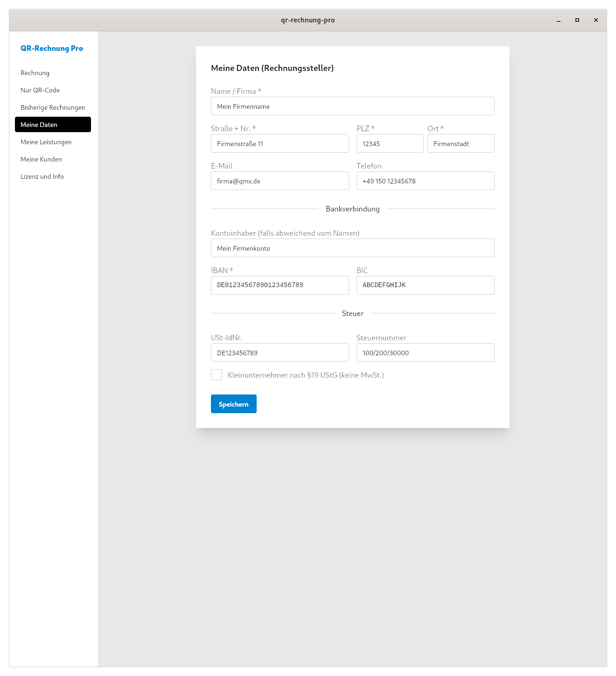The height and width of the screenshot is (676, 616).
Task: Go to Bisherige Rechnungen
Action: [x=53, y=107]
